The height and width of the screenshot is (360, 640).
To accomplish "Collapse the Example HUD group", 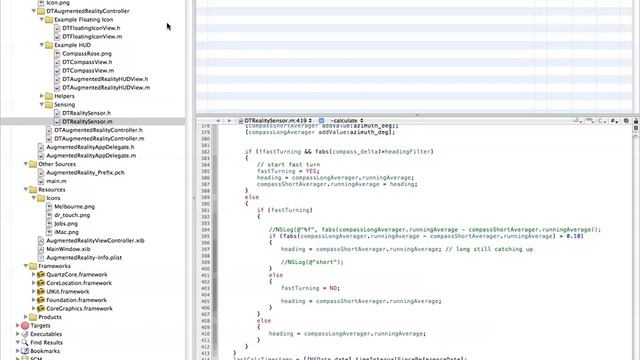I will tap(42, 45).
